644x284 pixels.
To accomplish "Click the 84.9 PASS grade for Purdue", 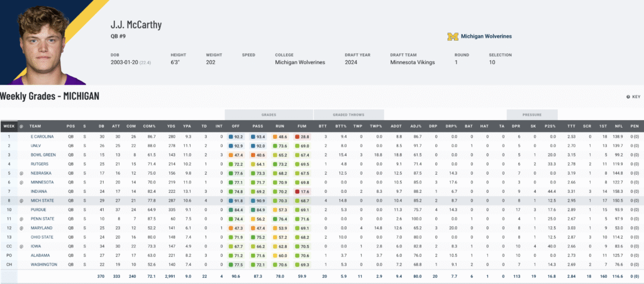I will pos(258,210).
